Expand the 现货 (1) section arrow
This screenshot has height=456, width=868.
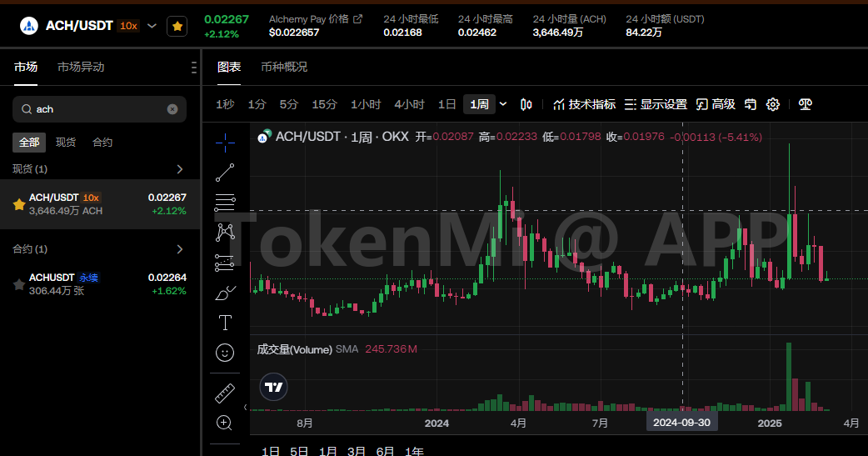click(180, 169)
